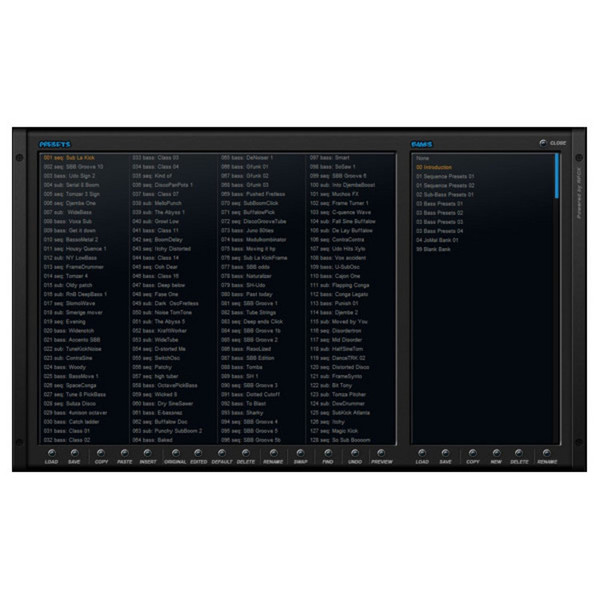Select preset '082 bass: Tube Strings'
This screenshot has width=600, height=600.
tap(248, 313)
